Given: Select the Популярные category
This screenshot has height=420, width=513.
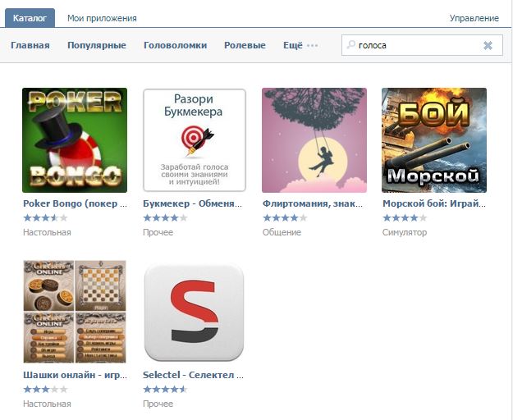Looking at the screenshot, I should (97, 45).
